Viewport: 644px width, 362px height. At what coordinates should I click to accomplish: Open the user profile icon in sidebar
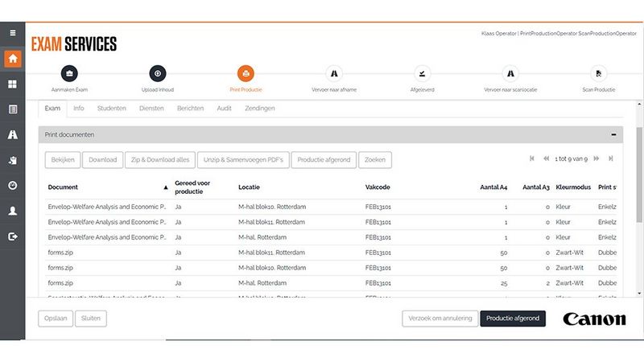coord(12,211)
